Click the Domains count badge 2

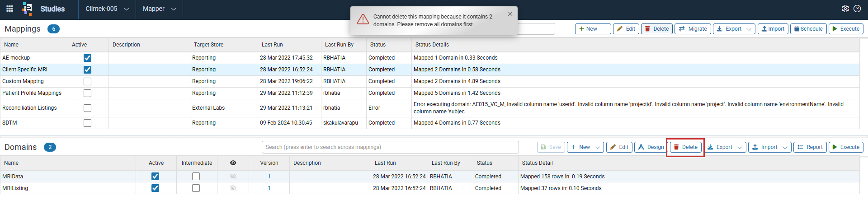point(50,147)
